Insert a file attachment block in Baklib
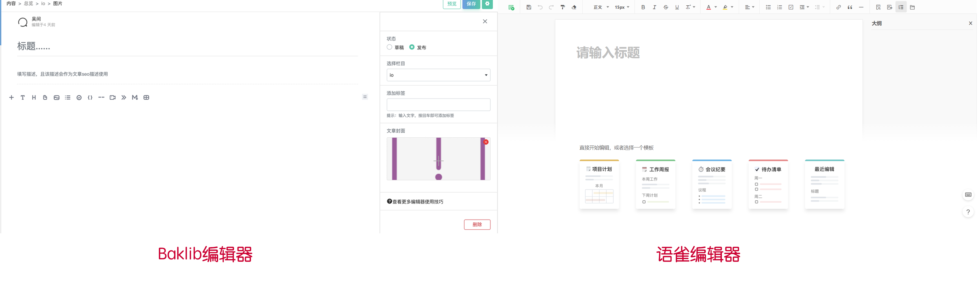Screen dimensions: 980x282 click(45, 98)
